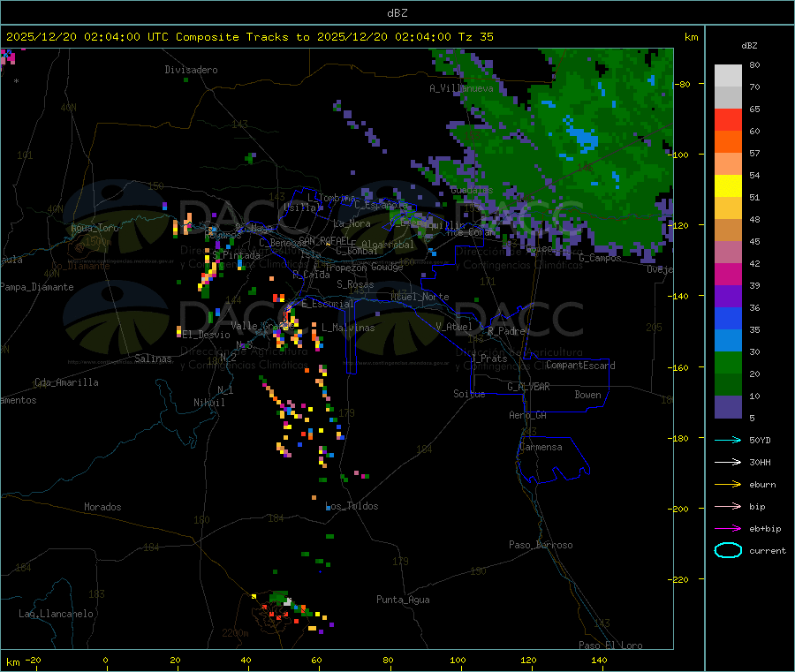The height and width of the screenshot is (672, 795).
Task: Click the 'Divisadero' map label
Action: click(x=191, y=70)
